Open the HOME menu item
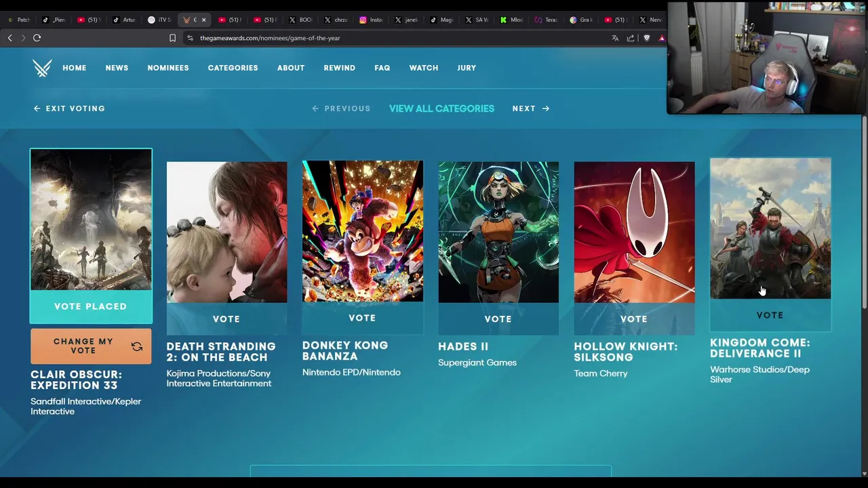The width and height of the screenshot is (868, 488). click(x=75, y=68)
